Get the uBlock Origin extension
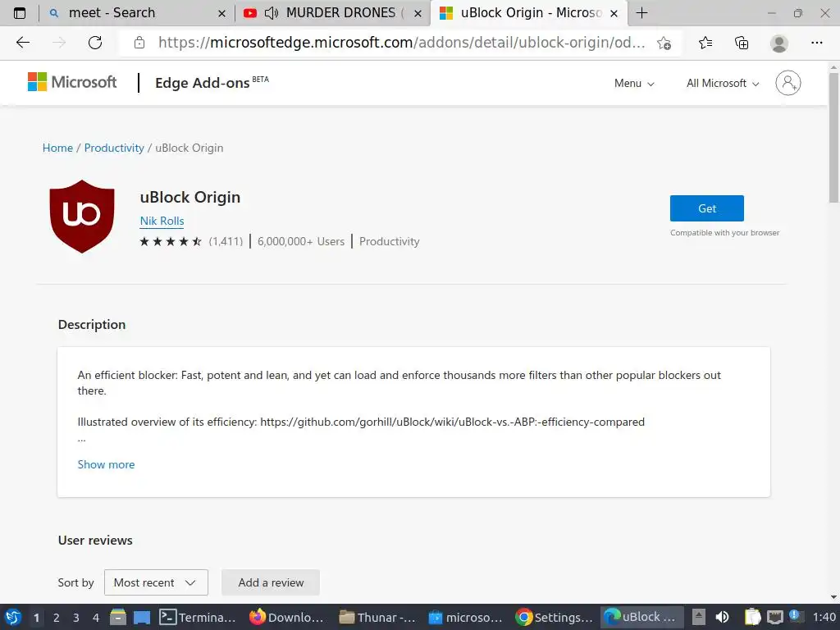The height and width of the screenshot is (630, 840). [x=706, y=208]
